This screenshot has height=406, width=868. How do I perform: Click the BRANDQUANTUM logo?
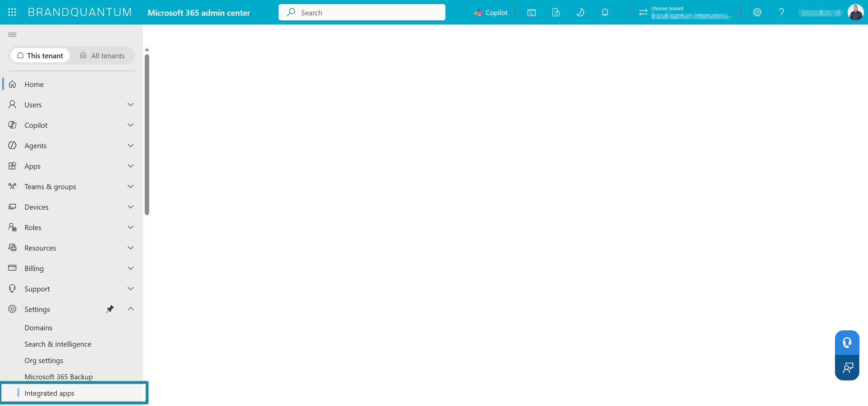click(x=80, y=12)
